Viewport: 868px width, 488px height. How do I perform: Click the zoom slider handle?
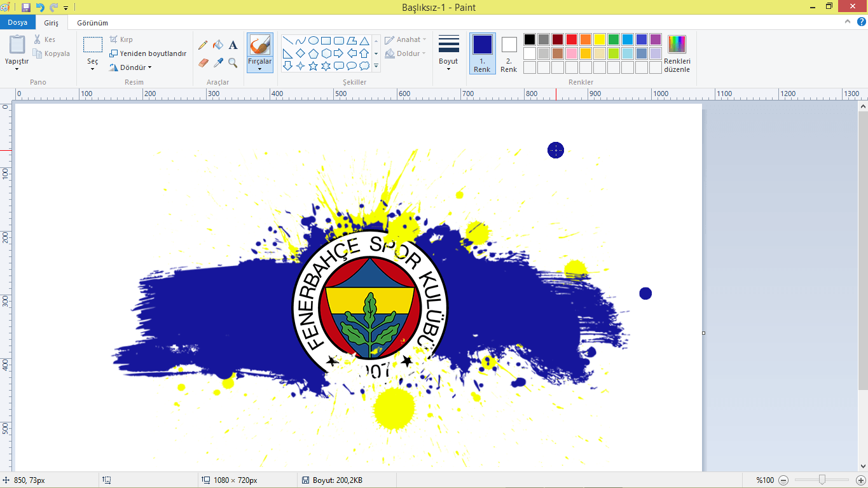(822, 480)
